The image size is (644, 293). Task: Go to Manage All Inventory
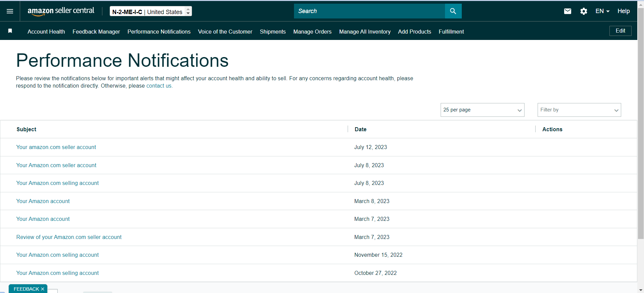365,32
